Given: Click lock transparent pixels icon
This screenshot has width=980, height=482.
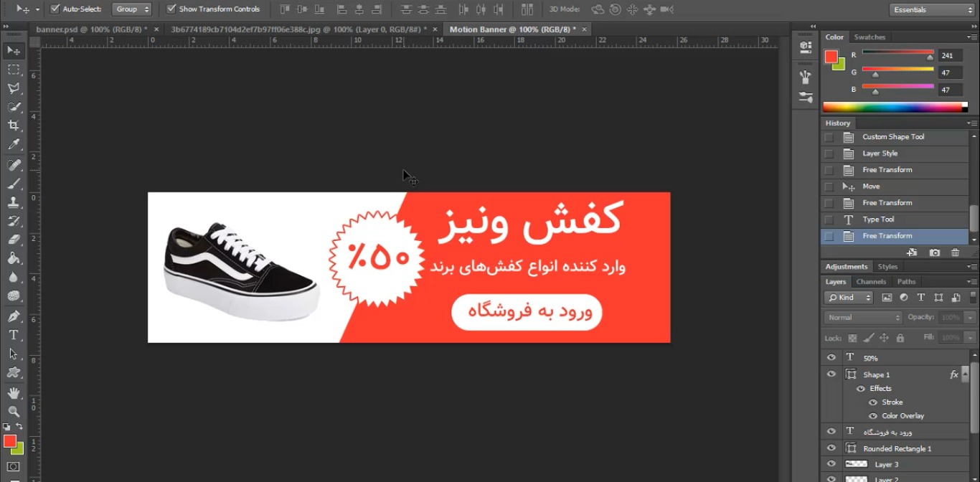Looking at the screenshot, I should [x=852, y=338].
